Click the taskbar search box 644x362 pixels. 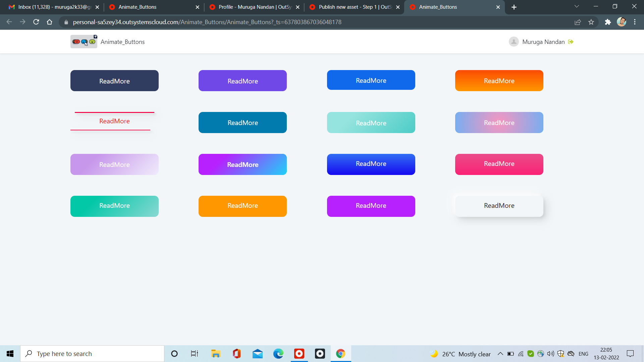[x=92, y=354]
